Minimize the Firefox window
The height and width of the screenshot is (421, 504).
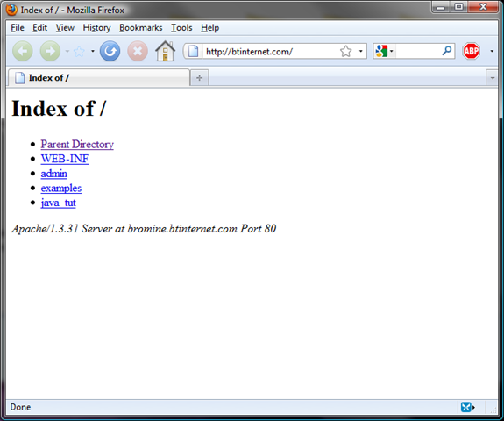click(x=441, y=7)
